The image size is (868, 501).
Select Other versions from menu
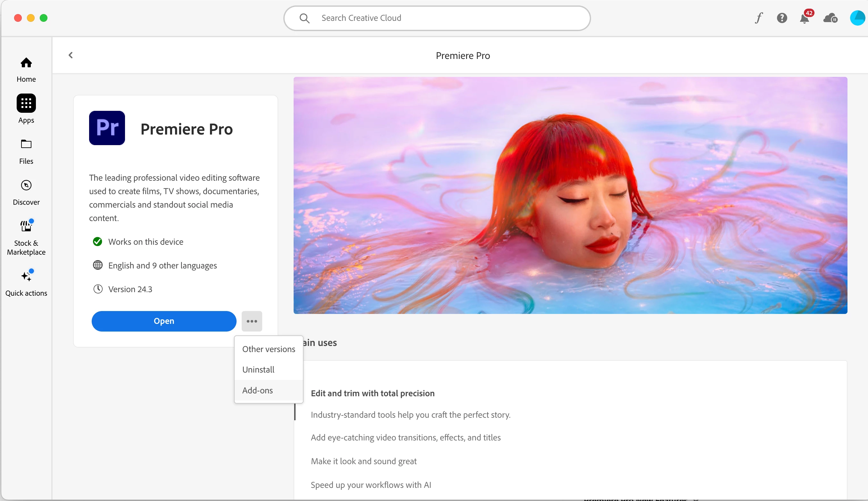(x=269, y=349)
